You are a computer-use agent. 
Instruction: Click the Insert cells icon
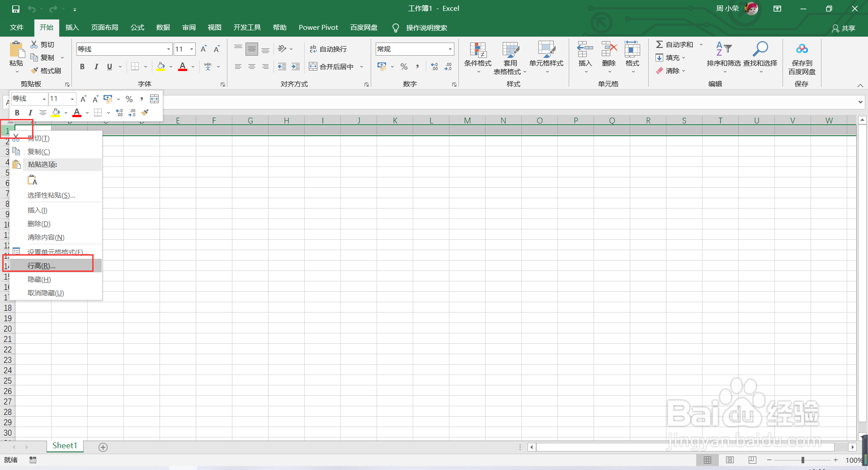(585, 49)
